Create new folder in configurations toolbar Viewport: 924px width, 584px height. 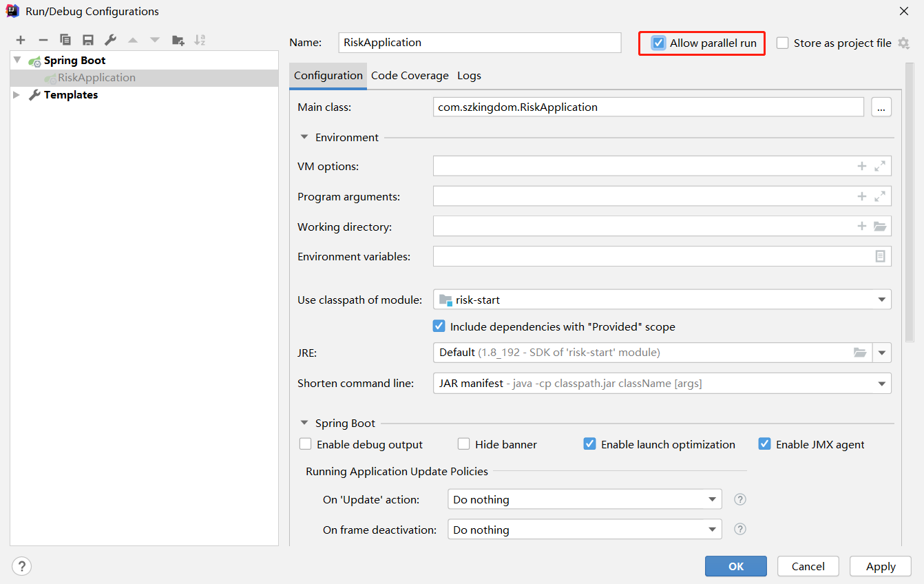[x=178, y=41]
